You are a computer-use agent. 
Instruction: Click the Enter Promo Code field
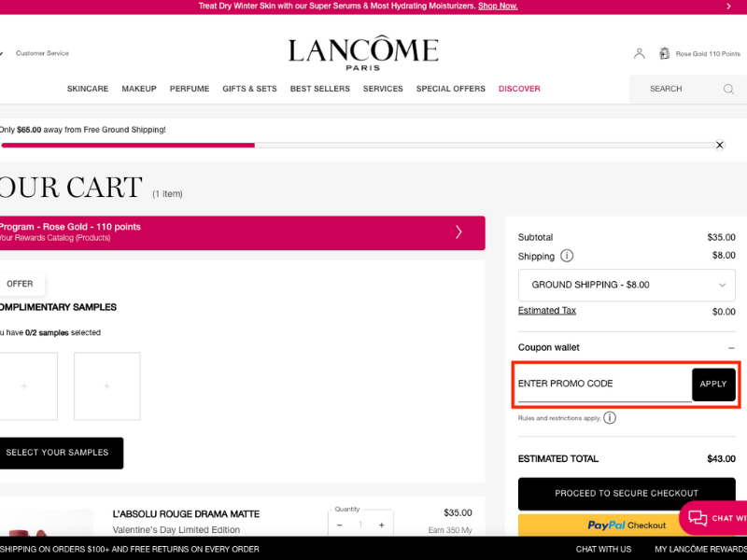(x=588, y=384)
